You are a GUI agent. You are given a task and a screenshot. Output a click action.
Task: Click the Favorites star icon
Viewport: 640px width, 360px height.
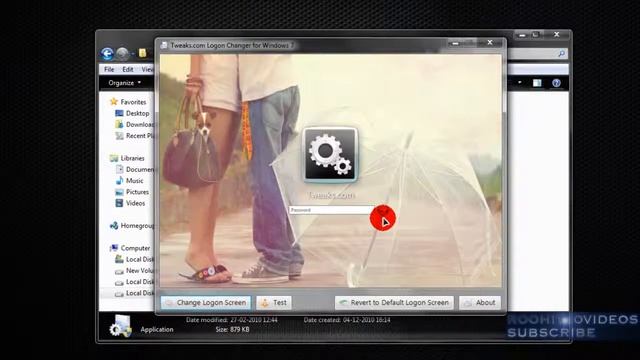pyautogui.click(x=114, y=102)
